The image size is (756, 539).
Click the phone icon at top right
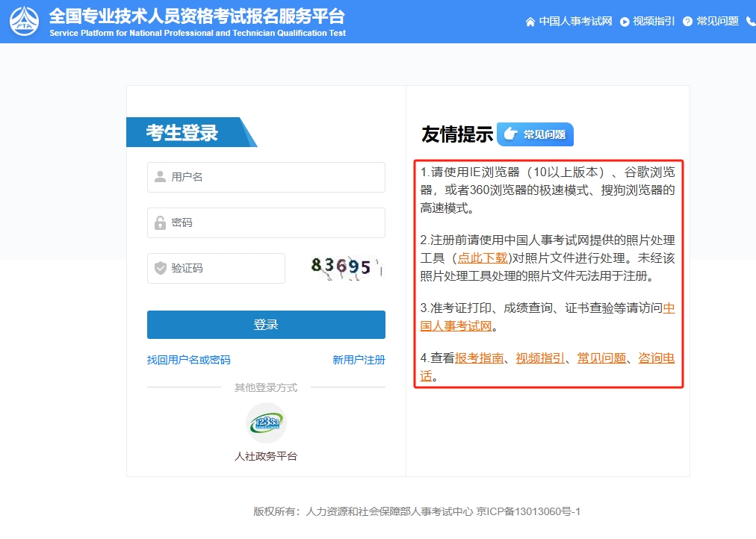point(750,21)
